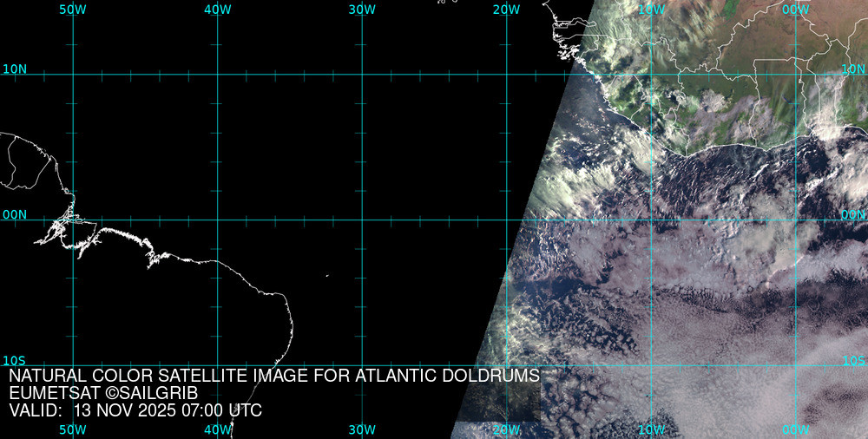This screenshot has width=868, height=439.
Task: Click the 30W longitude label at bottom
Action: (x=362, y=429)
